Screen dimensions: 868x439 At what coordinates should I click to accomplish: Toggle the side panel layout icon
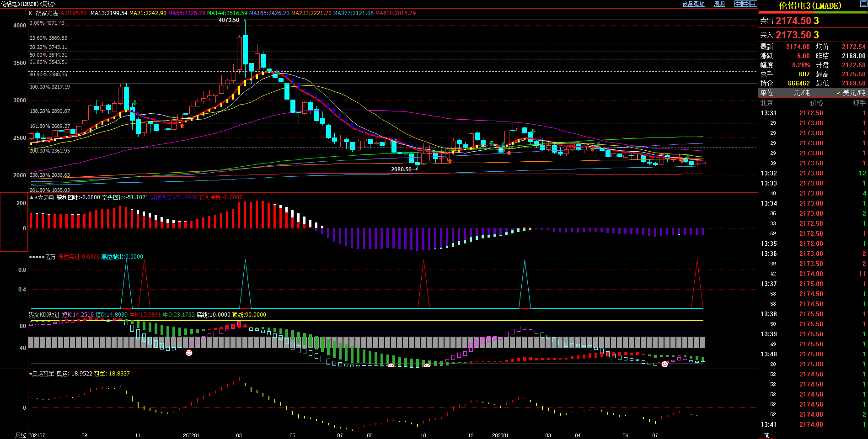coord(753,4)
